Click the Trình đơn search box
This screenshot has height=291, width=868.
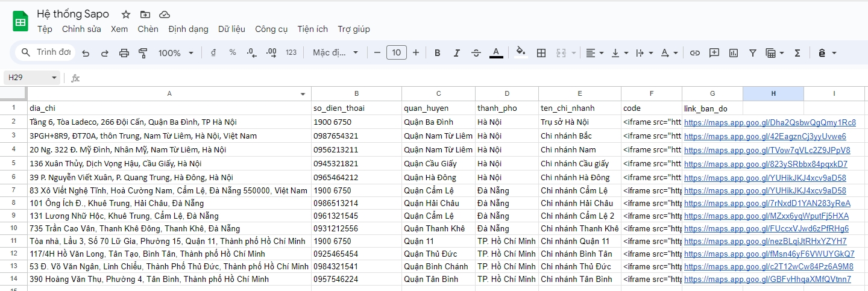pyautogui.click(x=46, y=52)
